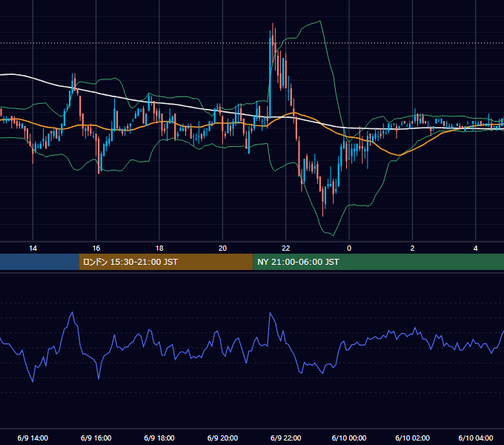Click the 6/9 22:00 date label
This screenshot has height=445, width=504.
coord(286,438)
